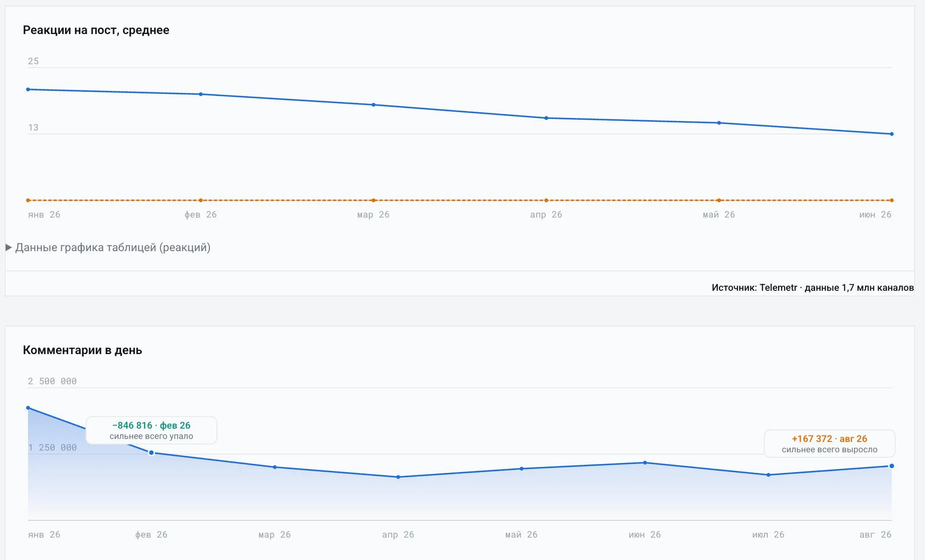Click the orange dashed line point at мар 26
925x560 pixels.
coord(374,200)
